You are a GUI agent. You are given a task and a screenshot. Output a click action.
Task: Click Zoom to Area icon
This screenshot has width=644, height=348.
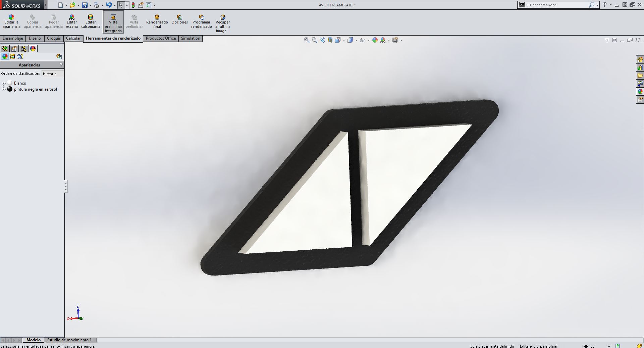point(314,40)
